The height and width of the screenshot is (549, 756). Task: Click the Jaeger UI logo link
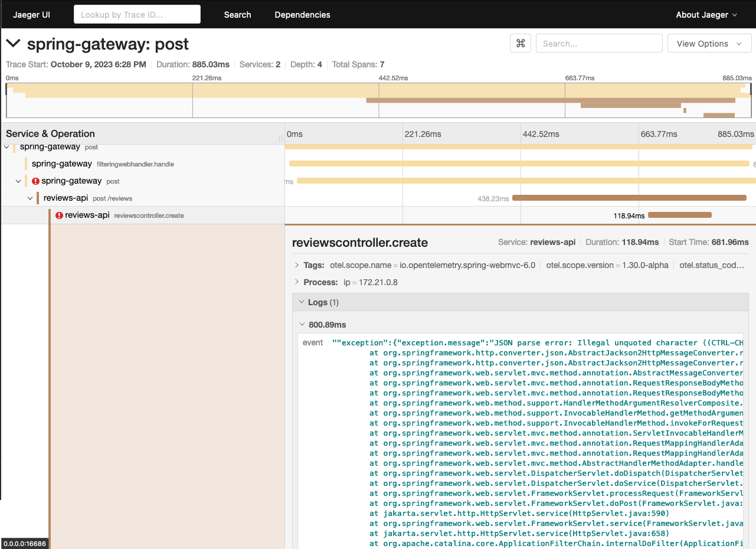pos(32,15)
